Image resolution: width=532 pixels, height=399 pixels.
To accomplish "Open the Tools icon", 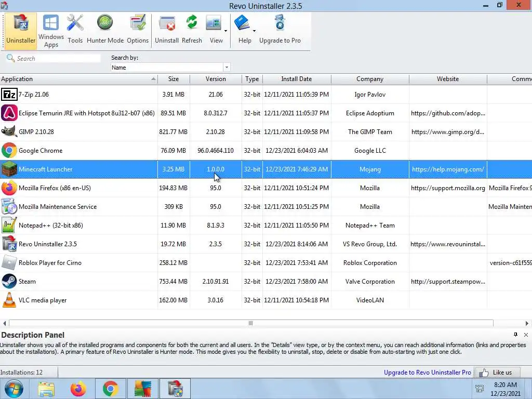I will [x=75, y=30].
